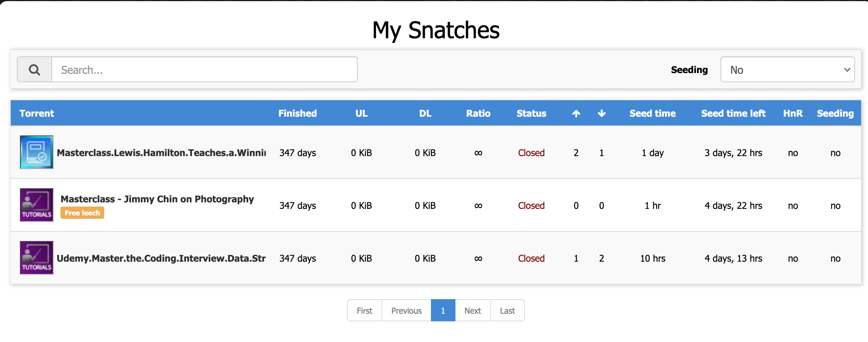Image resolution: width=868 pixels, height=342 pixels.
Task: Jump to the Last page
Action: (x=507, y=311)
